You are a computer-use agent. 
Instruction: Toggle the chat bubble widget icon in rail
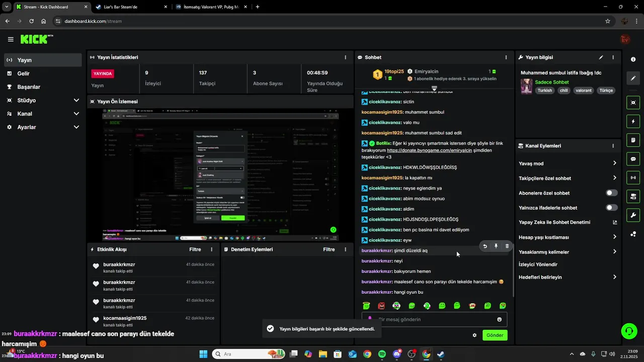[633, 159]
